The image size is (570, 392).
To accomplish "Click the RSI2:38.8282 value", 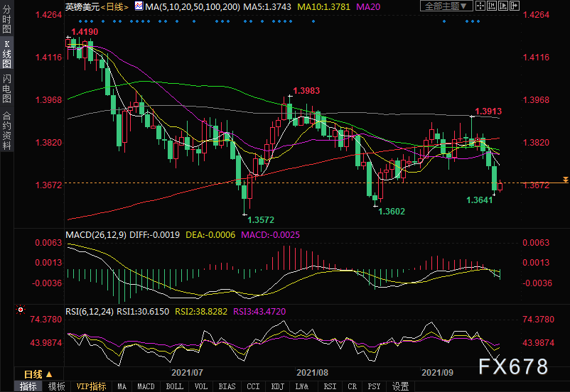I will tap(201, 311).
